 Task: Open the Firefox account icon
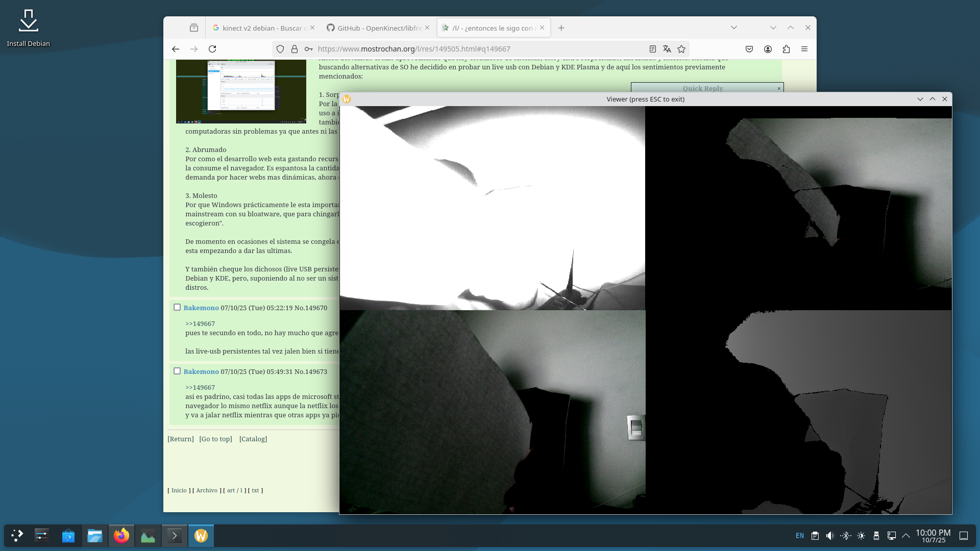click(x=768, y=49)
